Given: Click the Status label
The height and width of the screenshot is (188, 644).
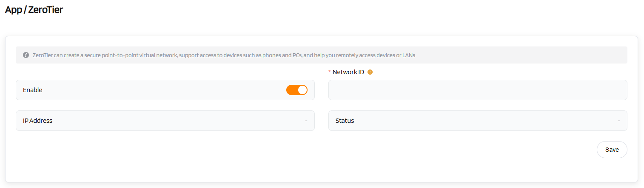Looking at the screenshot, I should pyautogui.click(x=345, y=121).
